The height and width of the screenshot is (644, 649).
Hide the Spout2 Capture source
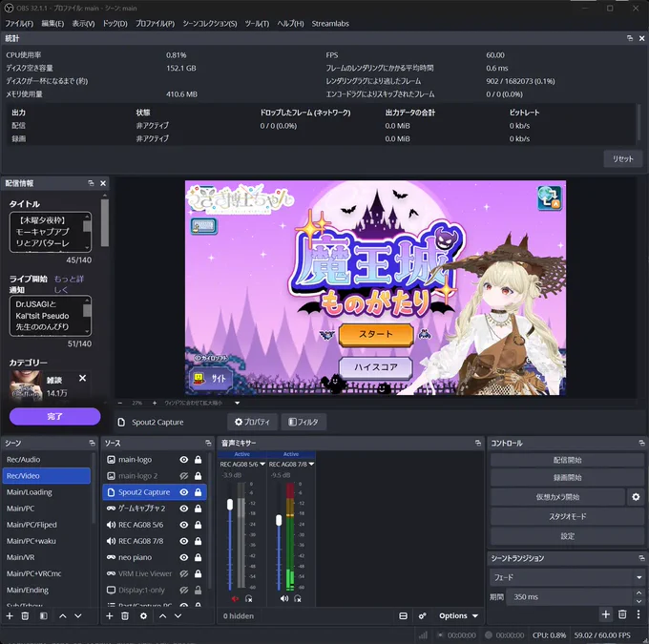[184, 492]
